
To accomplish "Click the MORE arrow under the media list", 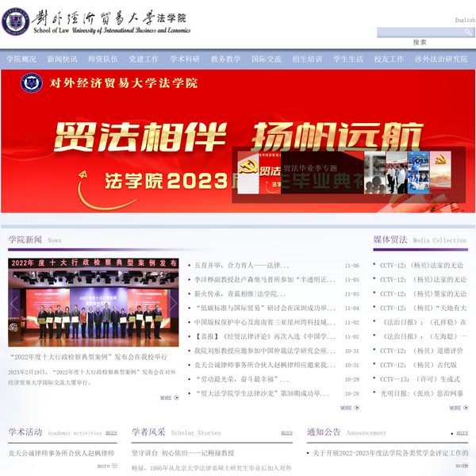I will [x=458, y=408].
